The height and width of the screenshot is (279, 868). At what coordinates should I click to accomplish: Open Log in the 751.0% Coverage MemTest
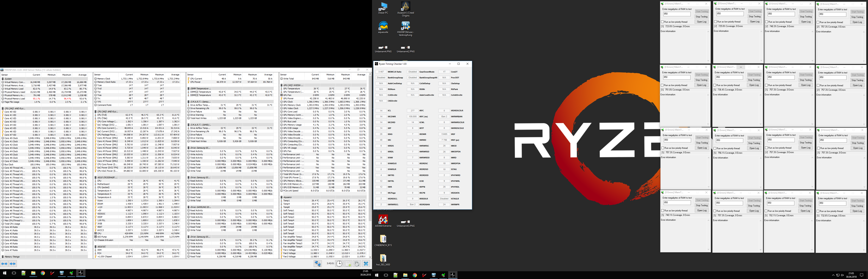tap(701, 85)
